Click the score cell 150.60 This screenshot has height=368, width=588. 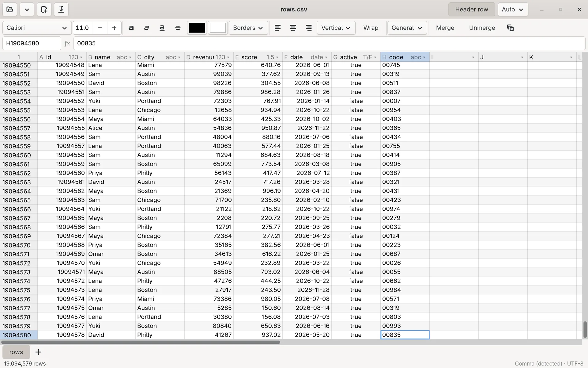click(x=258, y=308)
